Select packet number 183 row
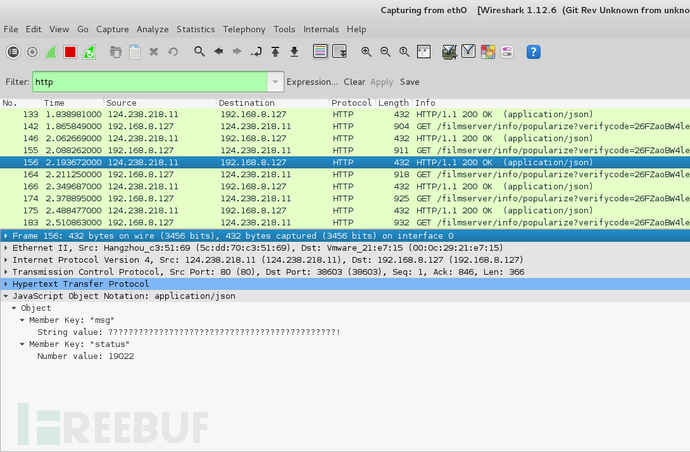This screenshot has height=452, width=690. [345, 223]
